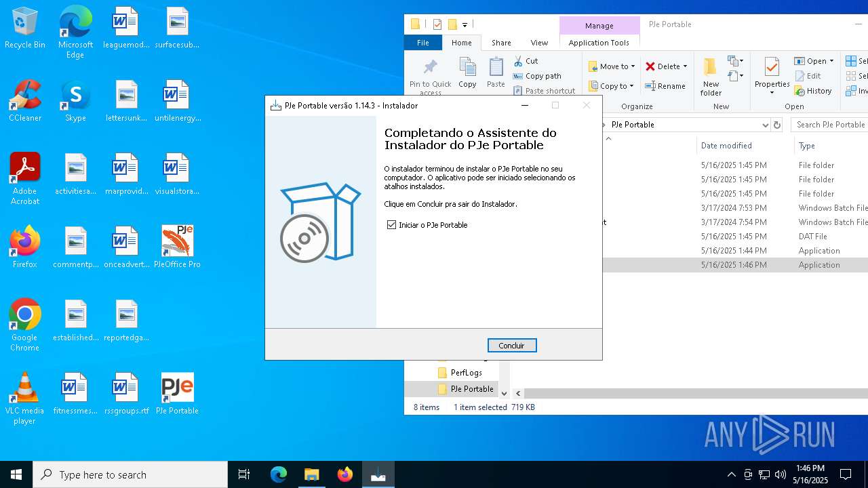Refresh the Explorer folder view
Viewport: 868px width, 488px height.
[777, 125]
